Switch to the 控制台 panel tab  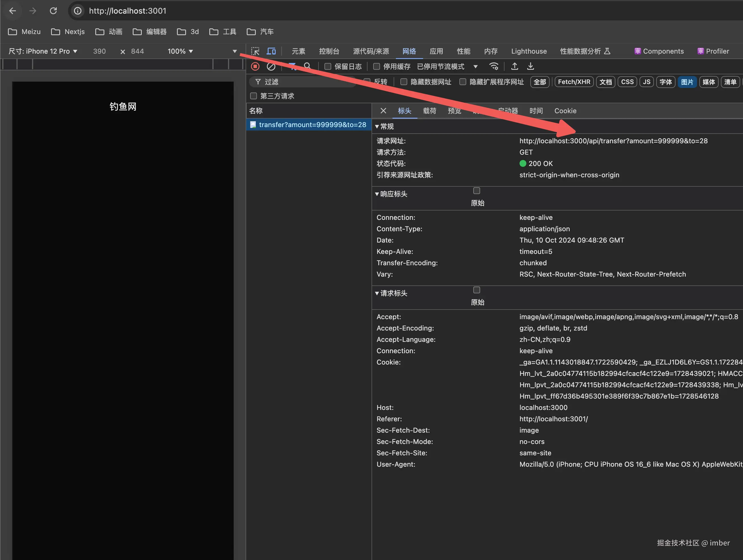click(329, 51)
